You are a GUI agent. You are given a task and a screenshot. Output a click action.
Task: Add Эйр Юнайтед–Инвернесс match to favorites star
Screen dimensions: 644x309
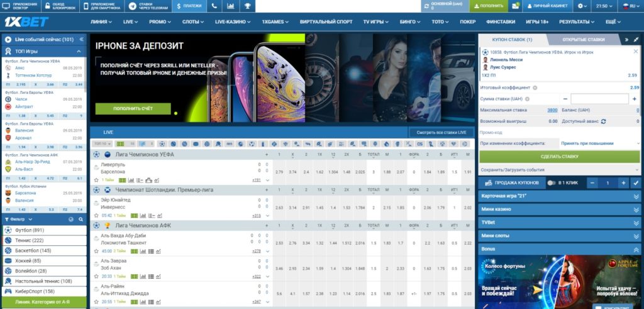coord(96,215)
